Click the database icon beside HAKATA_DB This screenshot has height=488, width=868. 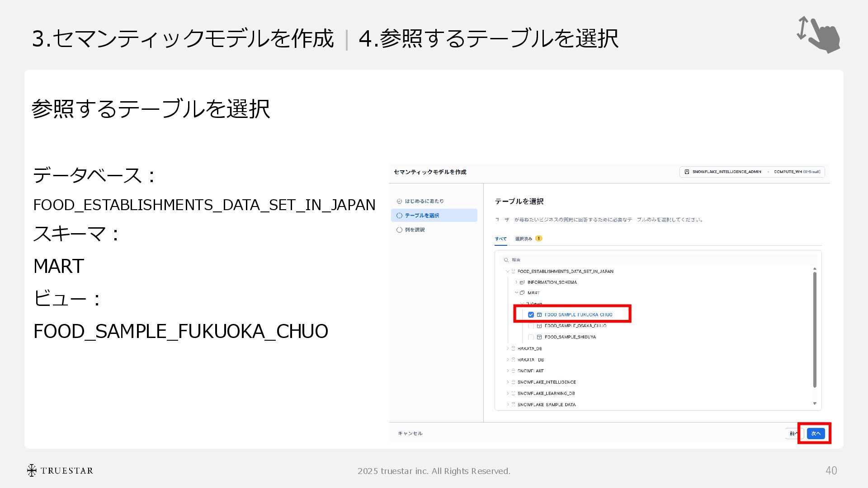click(x=513, y=349)
